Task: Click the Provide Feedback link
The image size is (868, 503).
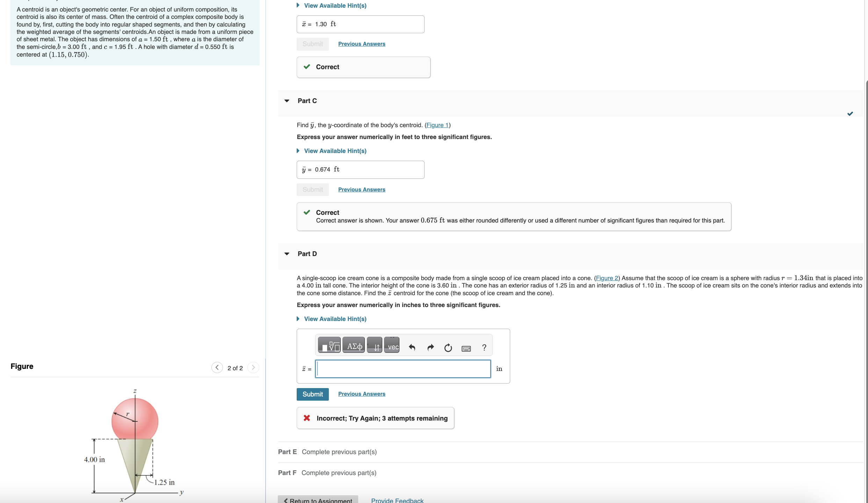Action: [397, 500]
